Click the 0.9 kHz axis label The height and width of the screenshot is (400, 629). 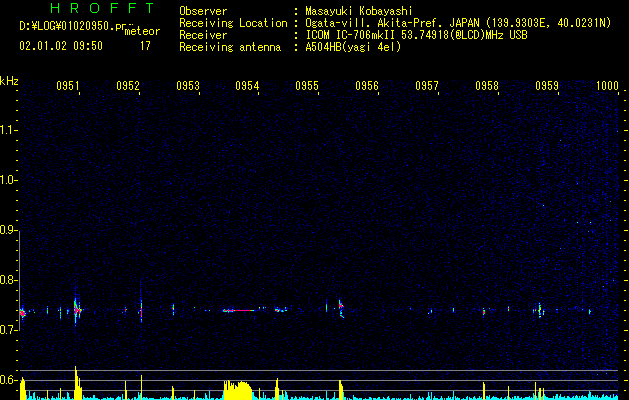pyautogui.click(x=7, y=230)
